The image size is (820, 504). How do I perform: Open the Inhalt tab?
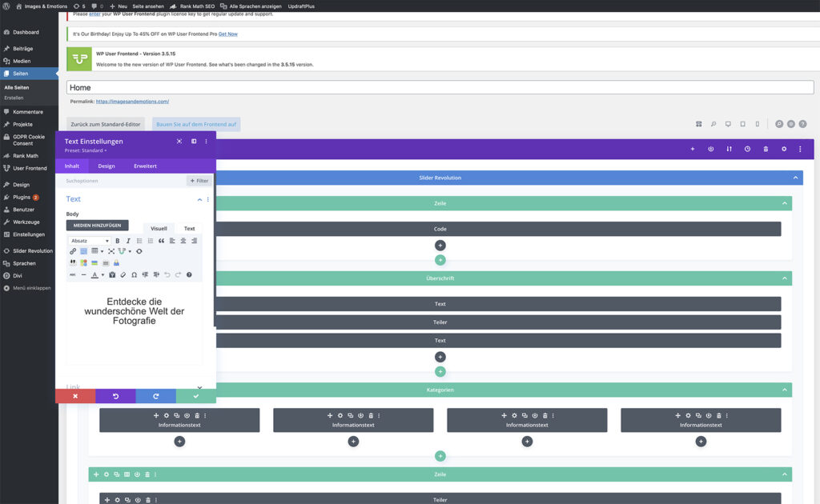pos(72,166)
